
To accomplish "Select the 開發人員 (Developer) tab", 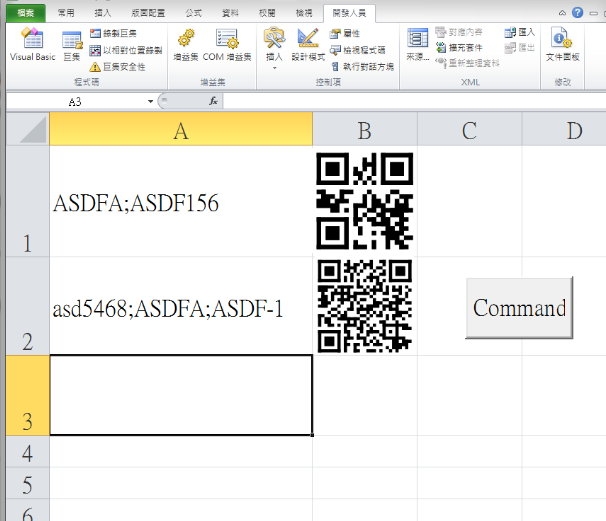I will click(349, 13).
